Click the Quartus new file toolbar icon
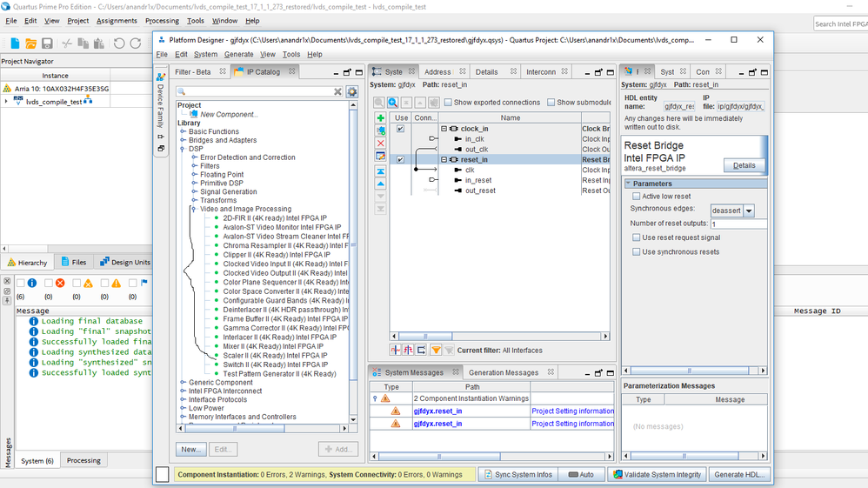The width and height of the screenshot is (868, 488). point(13,43)
